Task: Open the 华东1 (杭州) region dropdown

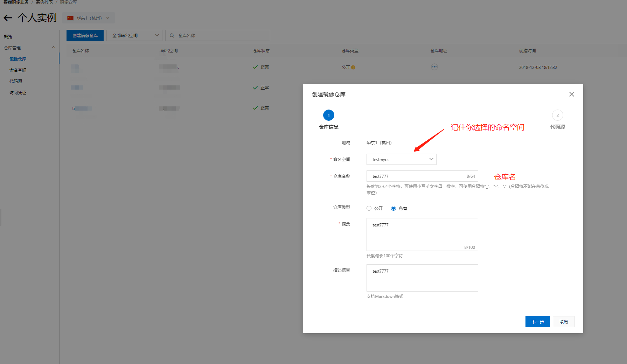Action: 89,18
